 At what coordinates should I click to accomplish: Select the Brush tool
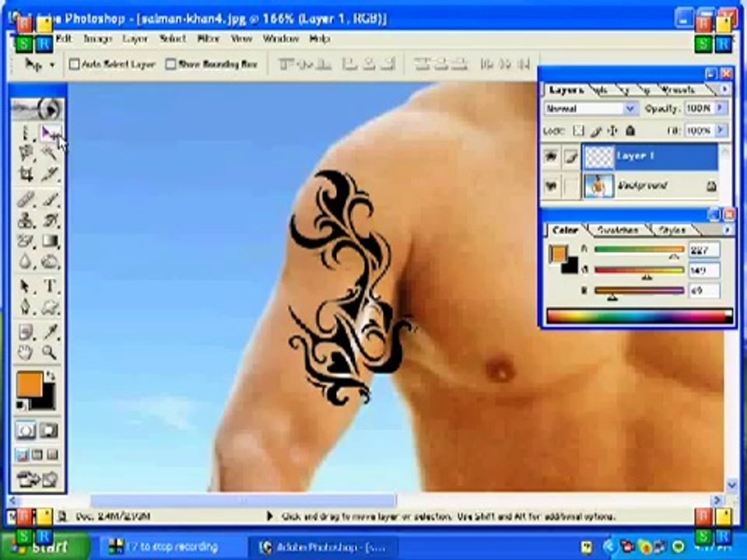(x=50, y=199)
